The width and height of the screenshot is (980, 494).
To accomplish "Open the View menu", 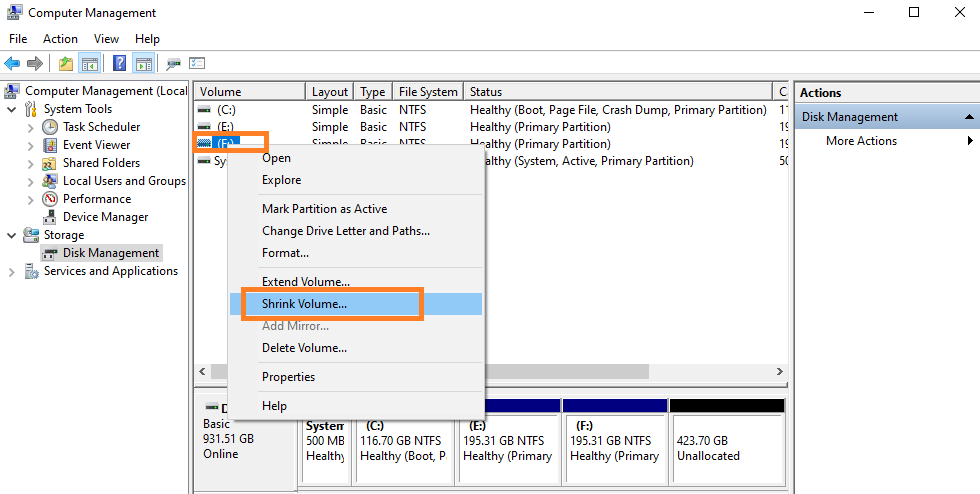I will (106, 39).
